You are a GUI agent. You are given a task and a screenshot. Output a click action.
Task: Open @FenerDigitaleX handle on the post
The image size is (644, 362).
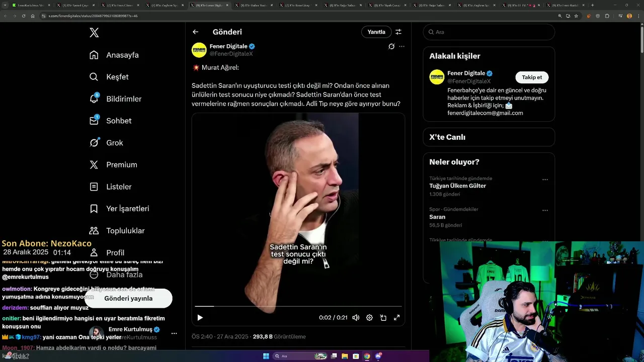pos(231,53)
